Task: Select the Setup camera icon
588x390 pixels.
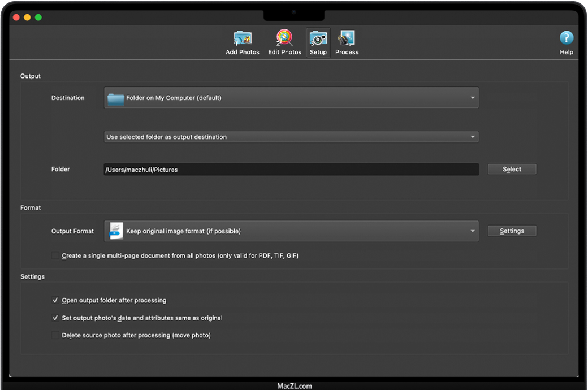Action: tap(318, 38)
